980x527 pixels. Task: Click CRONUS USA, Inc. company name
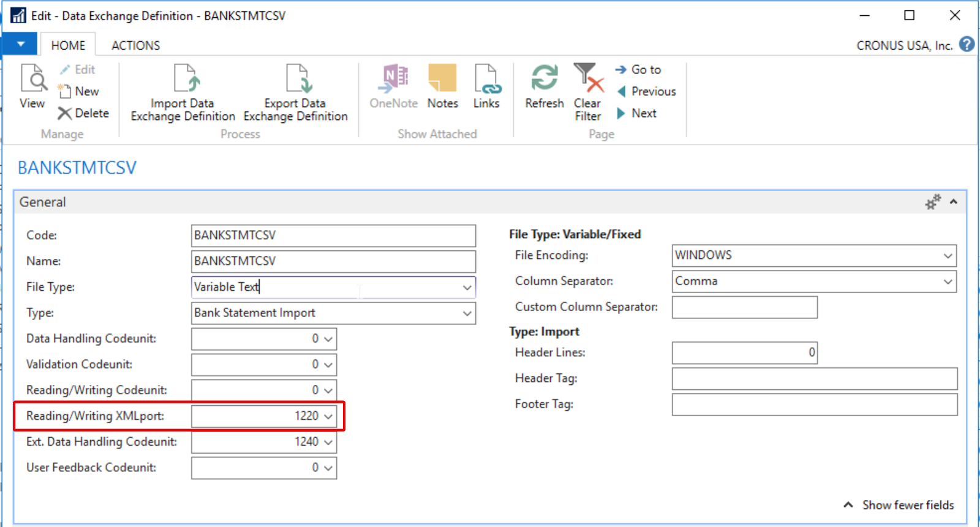point(904,45)
